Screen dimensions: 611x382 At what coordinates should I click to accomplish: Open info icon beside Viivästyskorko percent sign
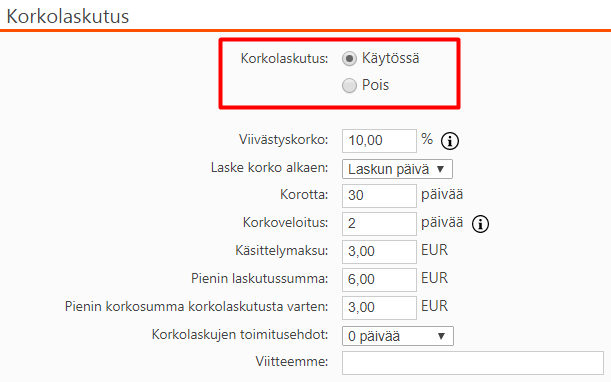point(450,141)
